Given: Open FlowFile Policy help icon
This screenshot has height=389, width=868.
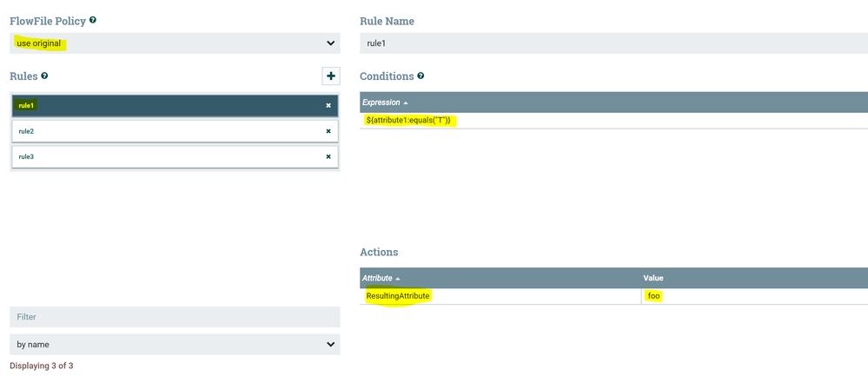Looking at the screenshot, I should click(93, 20).
